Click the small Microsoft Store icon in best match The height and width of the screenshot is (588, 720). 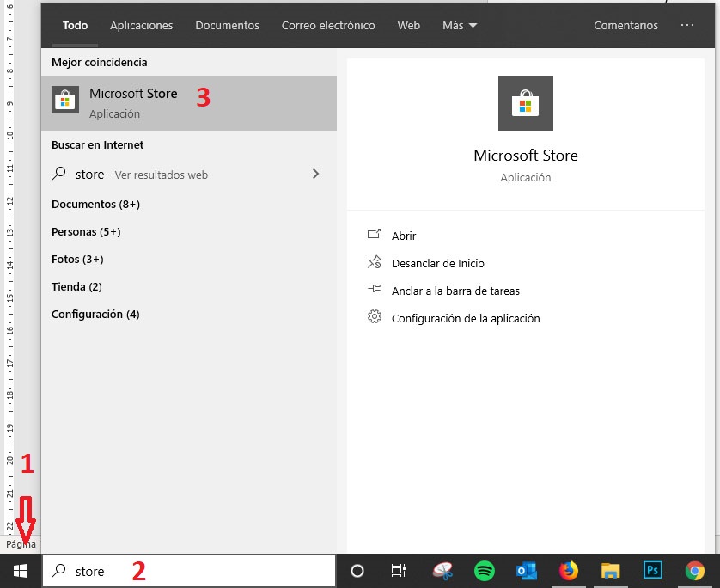point(64,100)
